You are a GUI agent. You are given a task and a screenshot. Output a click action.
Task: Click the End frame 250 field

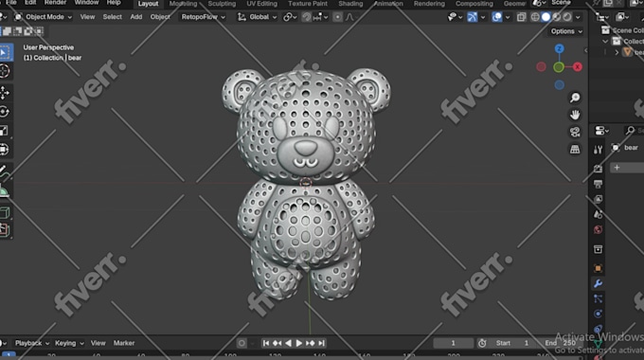click(561, 343)
